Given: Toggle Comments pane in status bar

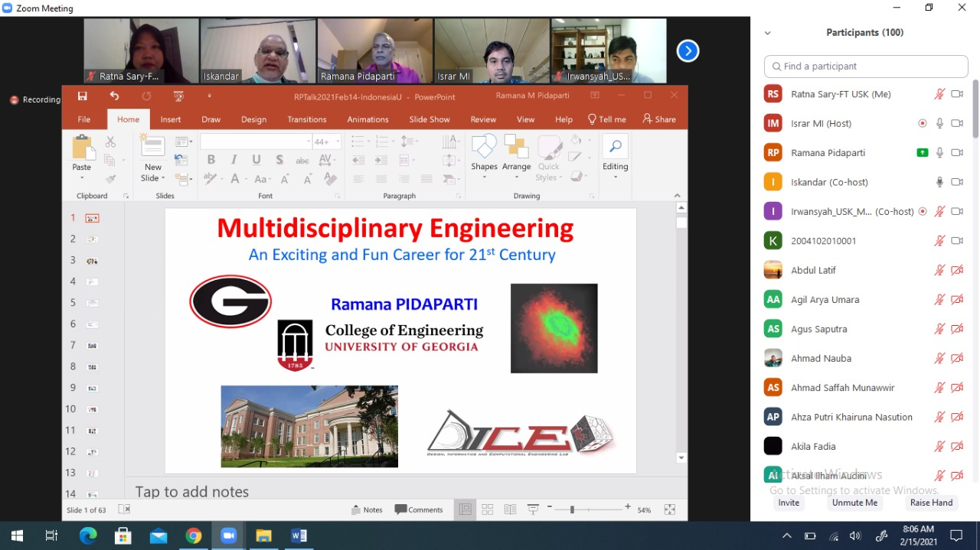Looking at the screenshot, I should pyautogui.click(x=419, y=509).
